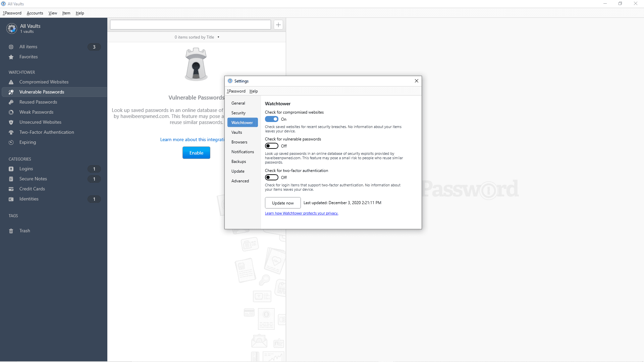Screen dimensions: 644x362
Task: Click the Trash bin icon
Action: tap(11, 231)
